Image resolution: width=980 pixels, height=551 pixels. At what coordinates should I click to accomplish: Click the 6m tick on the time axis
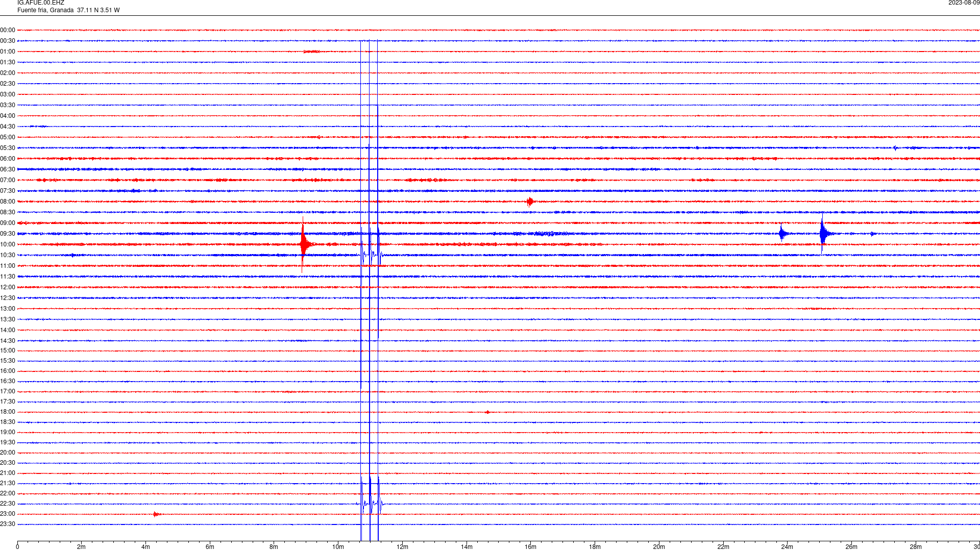point(210,547)
